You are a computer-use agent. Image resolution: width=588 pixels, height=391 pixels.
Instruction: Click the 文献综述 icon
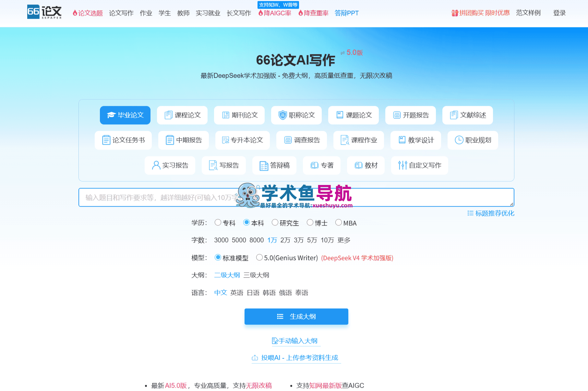click(x=454, y=115)
